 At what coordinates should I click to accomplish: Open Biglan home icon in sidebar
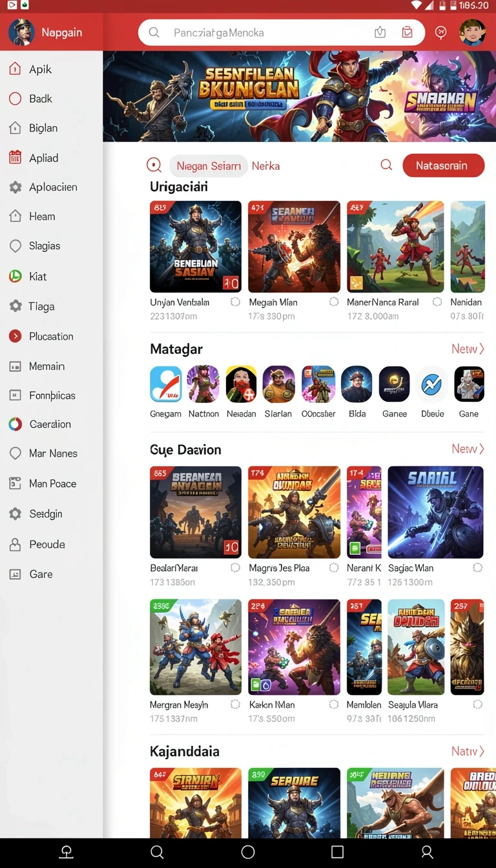tap(15, 128)
